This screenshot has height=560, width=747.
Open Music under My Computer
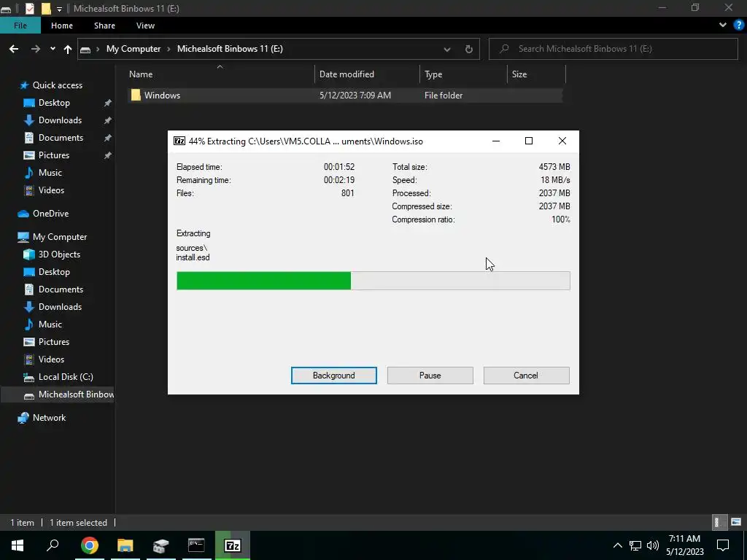(50, 324)
